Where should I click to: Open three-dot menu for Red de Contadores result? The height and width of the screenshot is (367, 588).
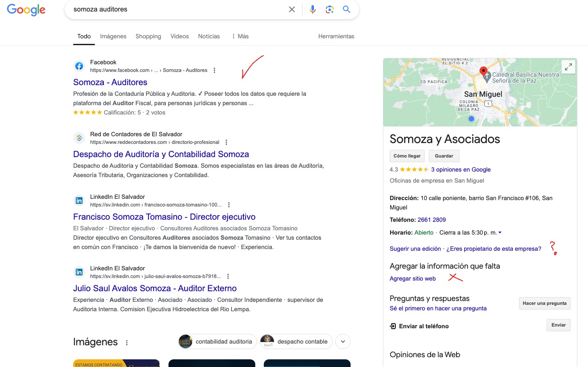point(226,142)
